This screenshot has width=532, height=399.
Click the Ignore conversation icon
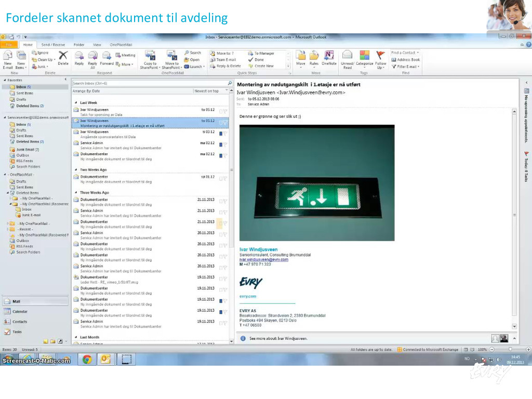tap(34, 53)
